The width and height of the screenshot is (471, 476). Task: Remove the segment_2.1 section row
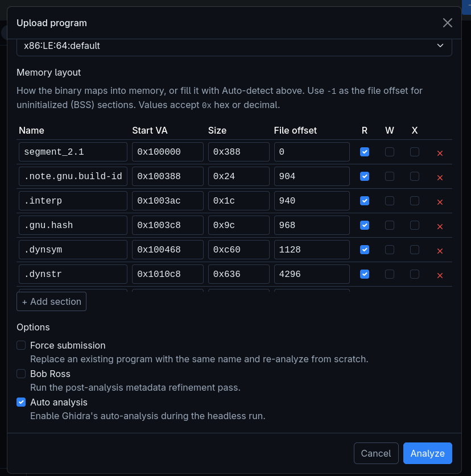click(440, 153)
